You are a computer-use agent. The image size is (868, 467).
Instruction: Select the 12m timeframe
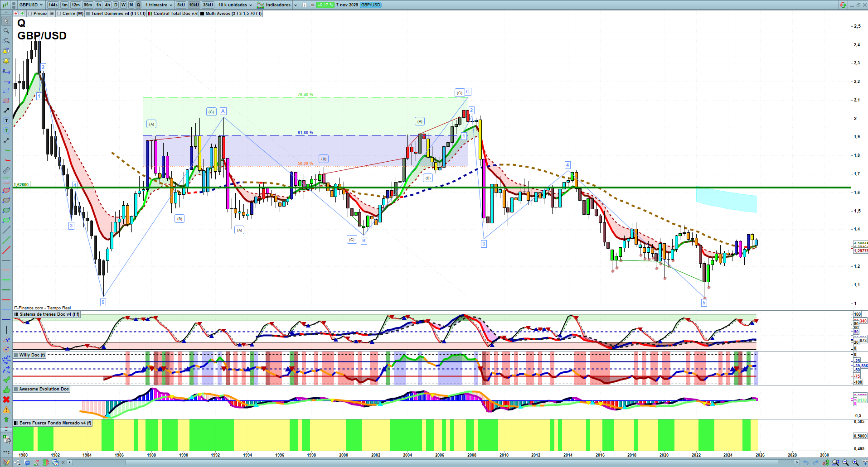[76, 5]
